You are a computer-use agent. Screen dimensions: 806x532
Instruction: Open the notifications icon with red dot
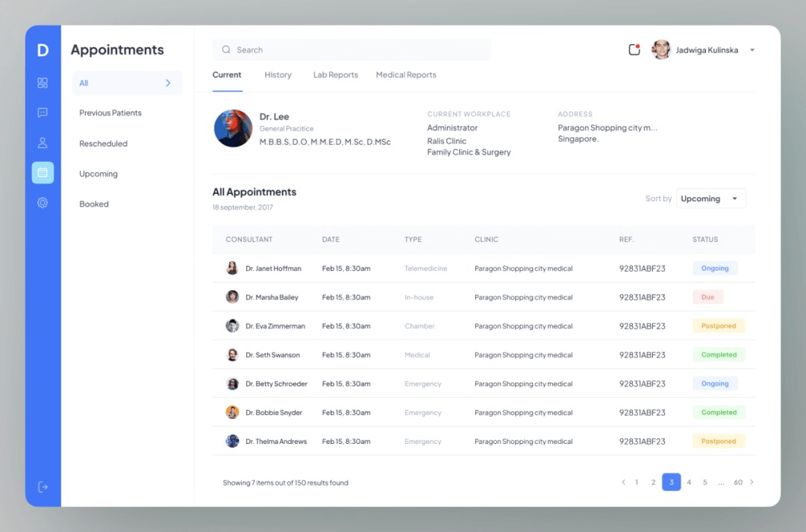tap(634, 49)
